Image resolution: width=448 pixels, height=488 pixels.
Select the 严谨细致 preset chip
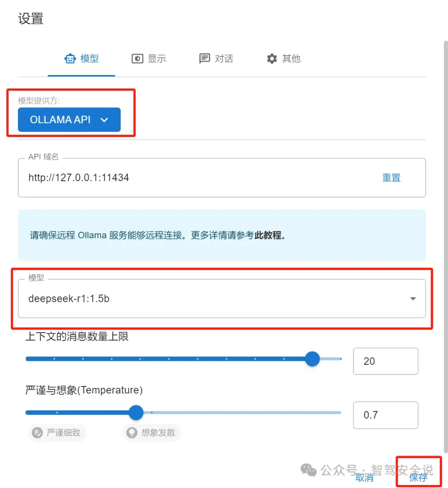click(57, 432)
